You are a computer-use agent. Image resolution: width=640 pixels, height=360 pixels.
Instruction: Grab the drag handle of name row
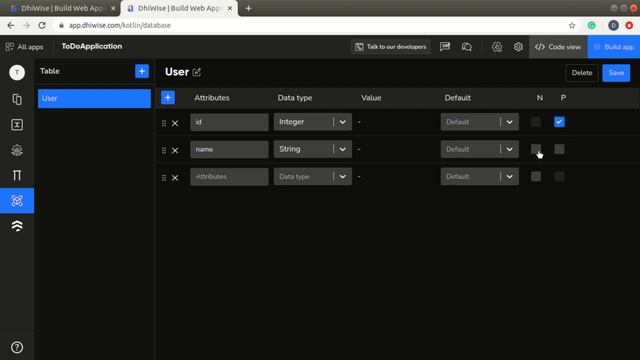164,150
